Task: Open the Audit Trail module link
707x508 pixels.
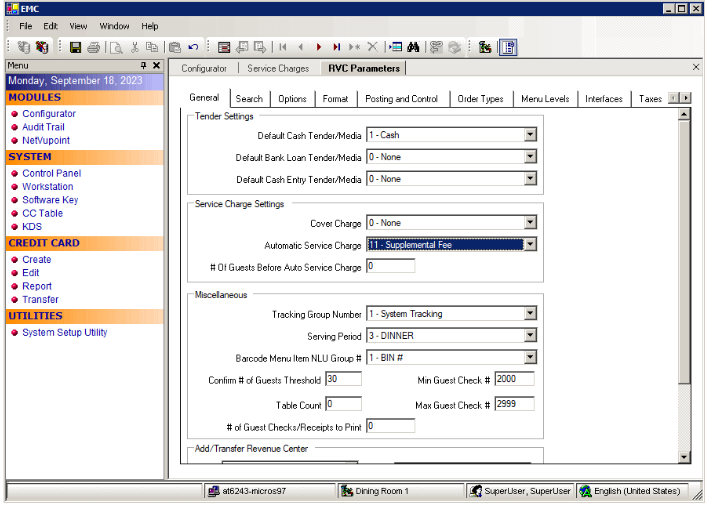Action: [x=43, y=127]
